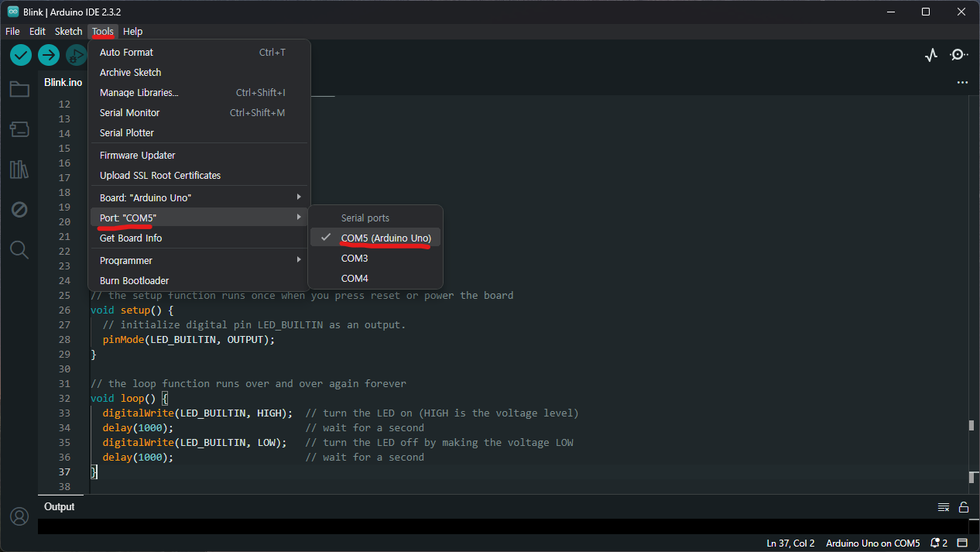980x552 pixels.
Task: Click the Tools menu
Action: pos(102,32)
